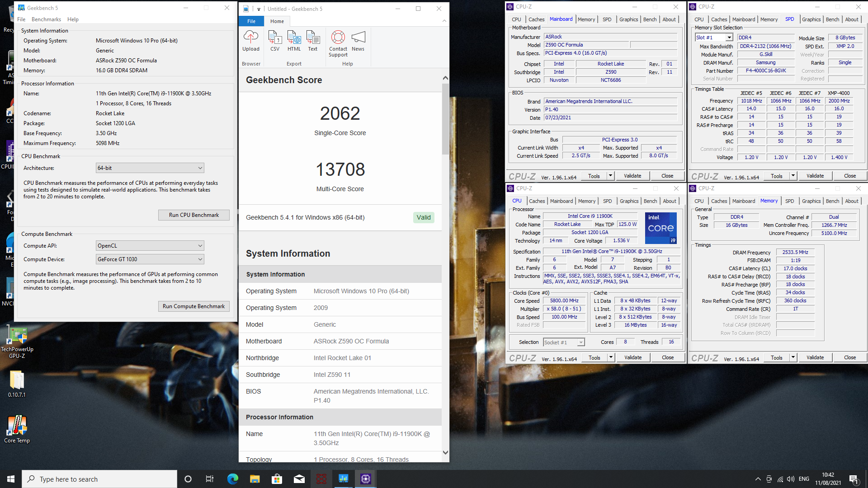Export results via the HTML icon
The height and width of the screenshot is (488, 868).
coord(294,41)
